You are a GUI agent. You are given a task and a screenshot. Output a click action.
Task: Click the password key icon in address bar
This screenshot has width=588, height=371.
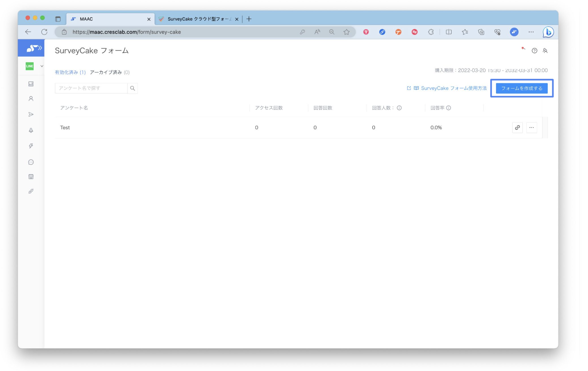[x=302, y=32]
